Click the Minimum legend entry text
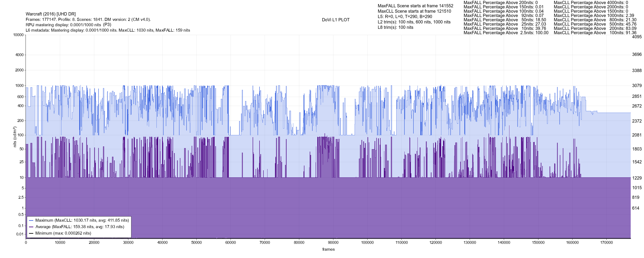Image resolution: width=644 pixels, height=258 pixels. point(63,233)
